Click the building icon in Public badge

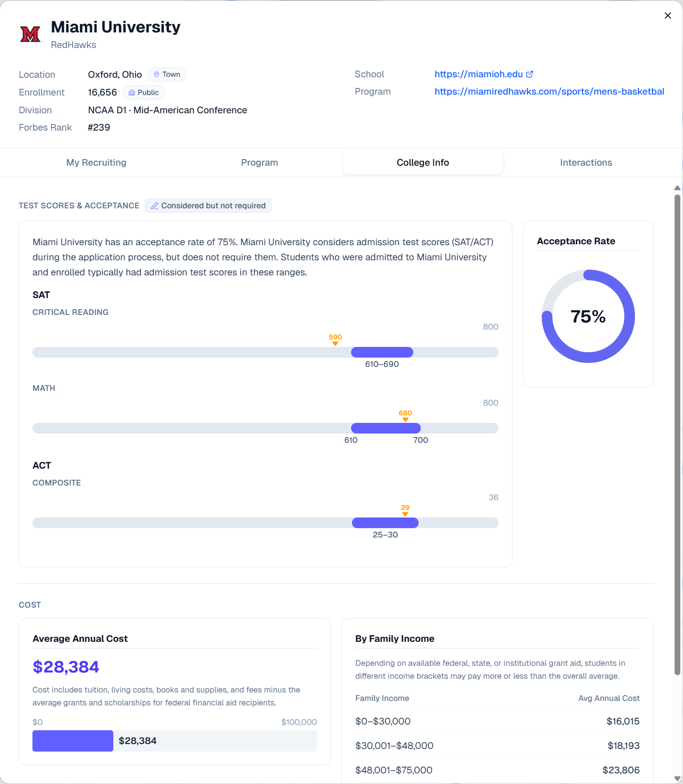point(132,93)
